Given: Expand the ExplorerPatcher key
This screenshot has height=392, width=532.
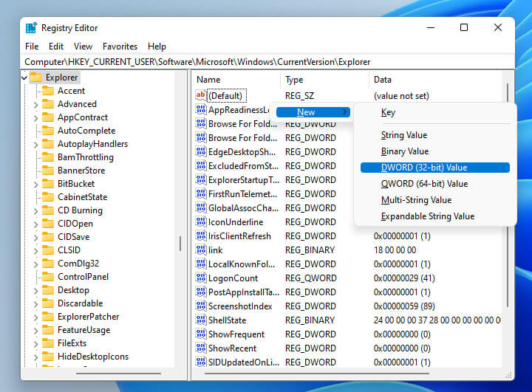Looking at the screenshot, I should (35, 317).
